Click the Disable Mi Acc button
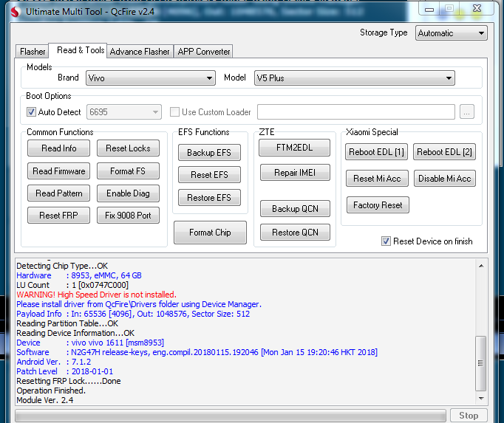Viewport: 504px width, 423px height. click(x=445, y=179)
